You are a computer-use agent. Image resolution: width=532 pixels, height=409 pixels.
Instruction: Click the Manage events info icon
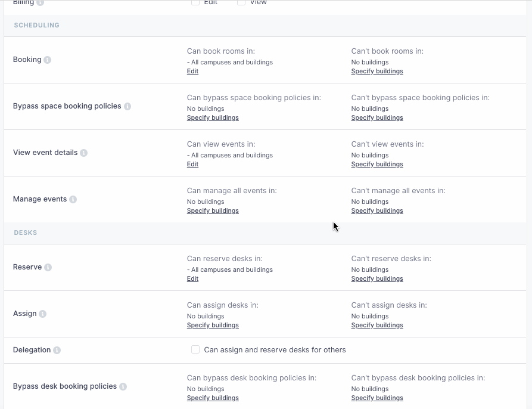[73, 199]
